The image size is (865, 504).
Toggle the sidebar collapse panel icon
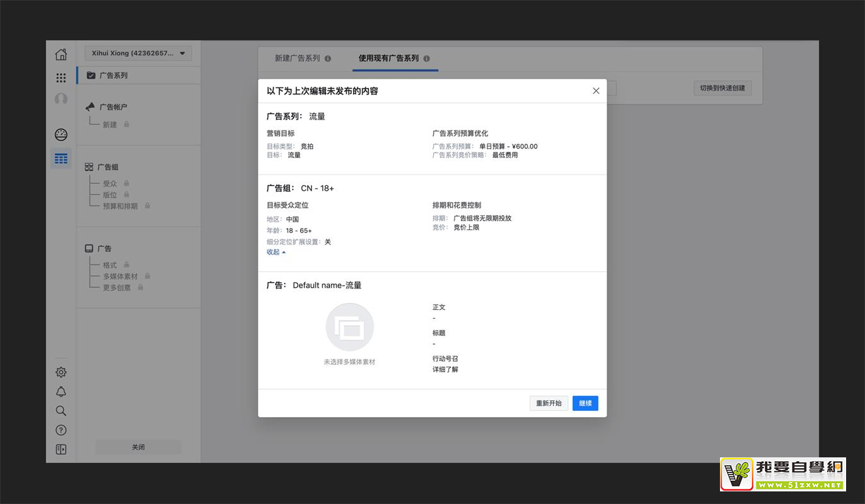[61, 449]
